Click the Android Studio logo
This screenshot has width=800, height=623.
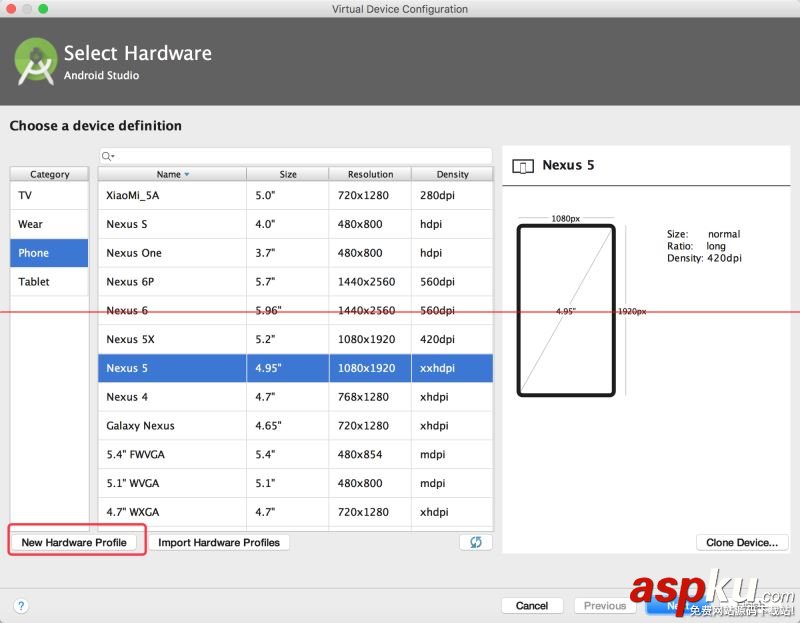35,62
